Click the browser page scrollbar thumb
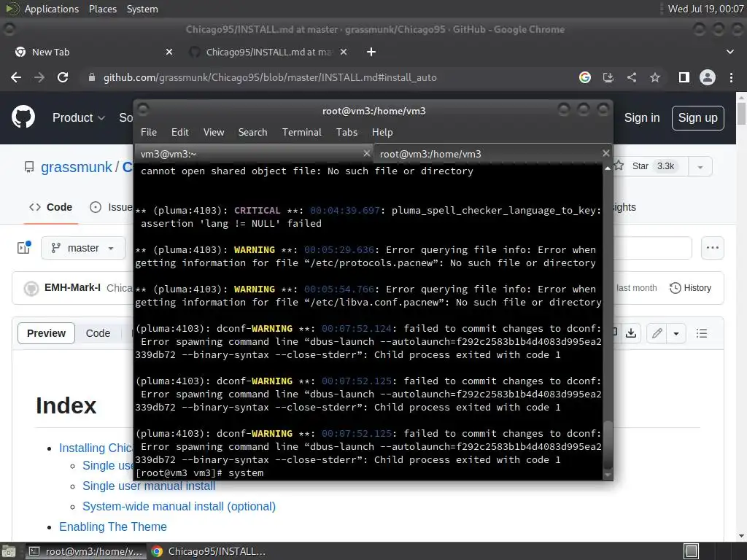 (x=741, y=113)
